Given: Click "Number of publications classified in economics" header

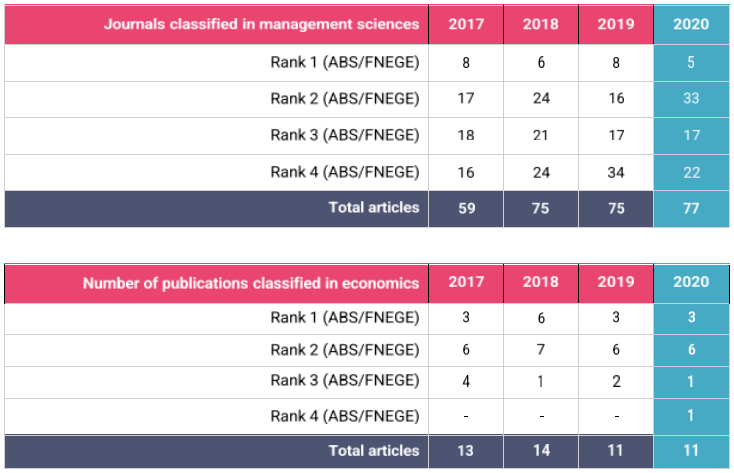Looking at the screenshot, I should (x=251, y=283).
